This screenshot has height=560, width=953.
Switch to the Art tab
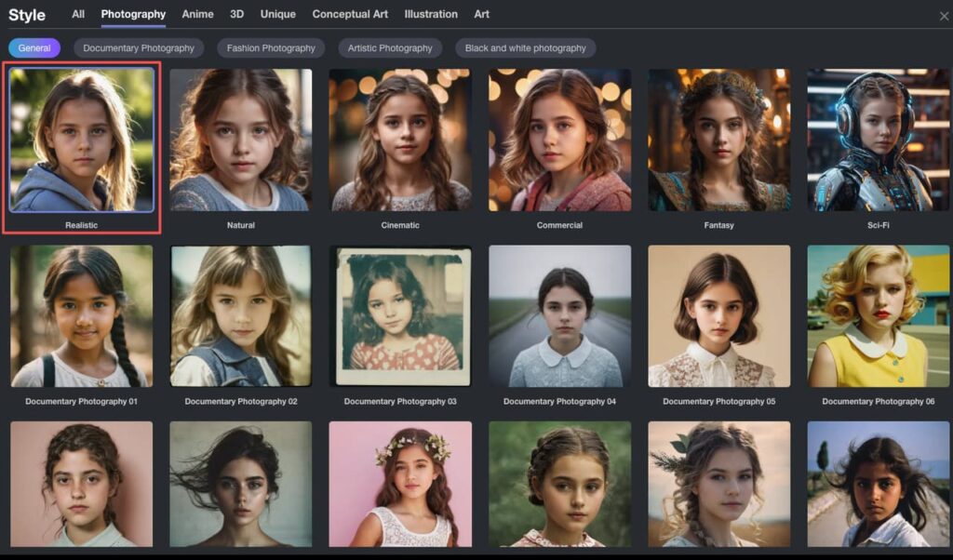pos(481,14)
